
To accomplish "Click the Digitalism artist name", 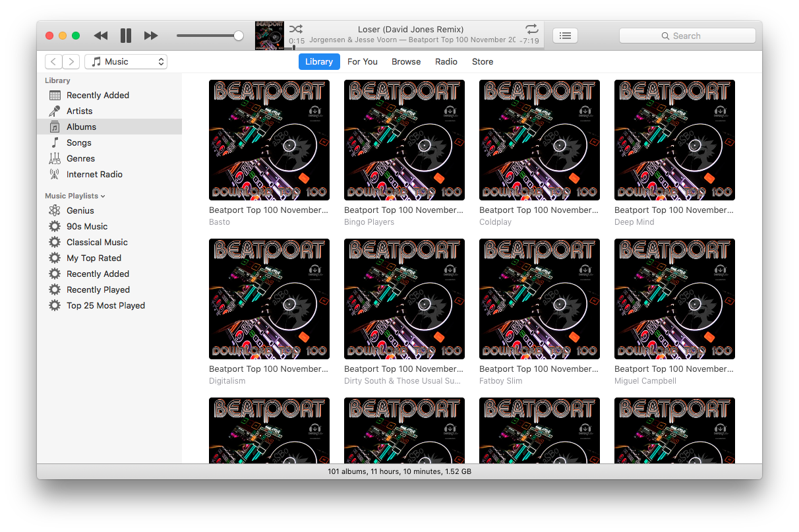I will [227, 381].
